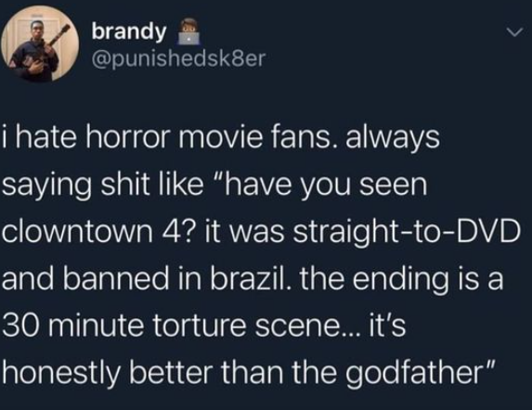
Task: Click the laptop person emoji beside brandy
Action: pos(189,32)
